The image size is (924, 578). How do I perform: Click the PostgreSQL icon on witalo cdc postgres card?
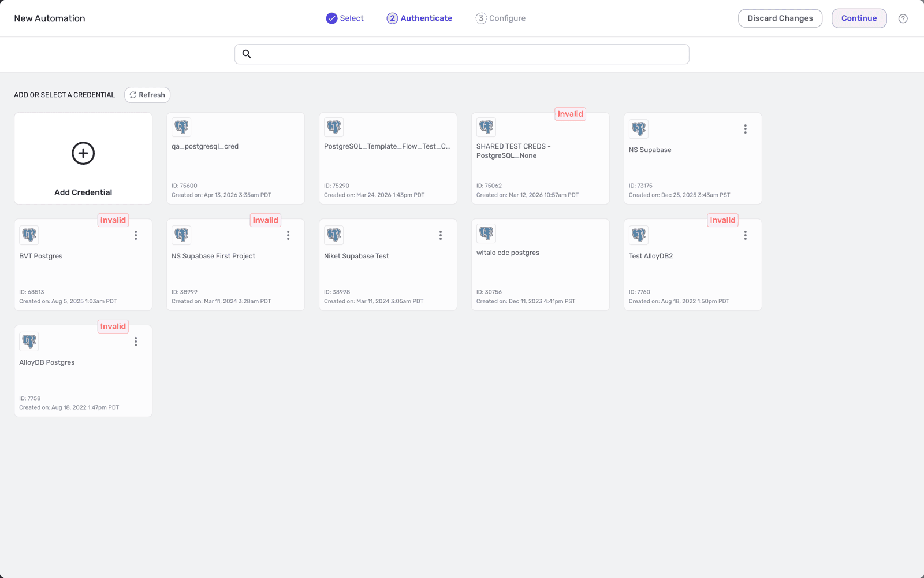[486, 234]
